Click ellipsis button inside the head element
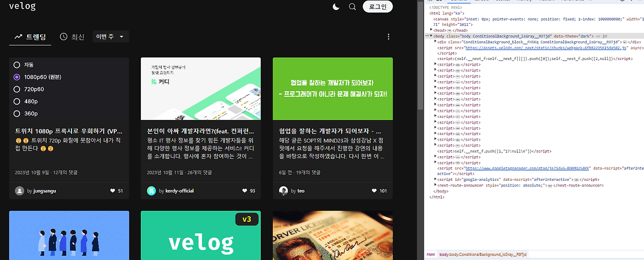This screenshot has height=260, width=644. click(448, 30)
